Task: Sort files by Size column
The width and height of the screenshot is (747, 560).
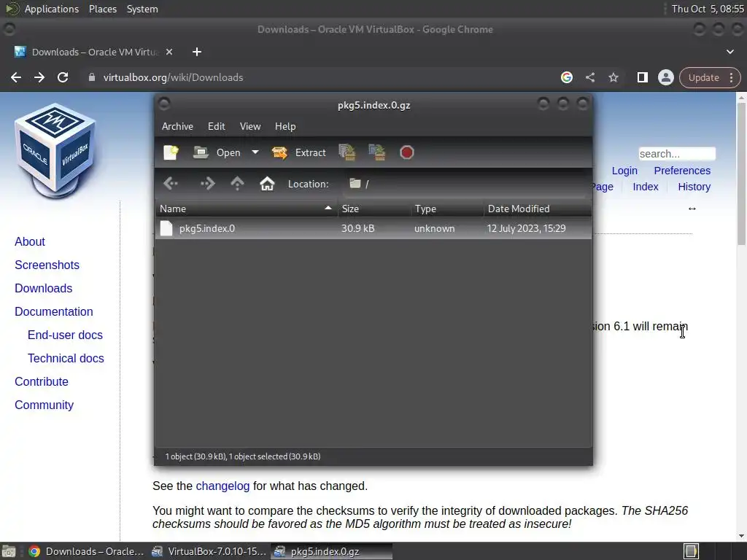Action: (x=374, y=209)
